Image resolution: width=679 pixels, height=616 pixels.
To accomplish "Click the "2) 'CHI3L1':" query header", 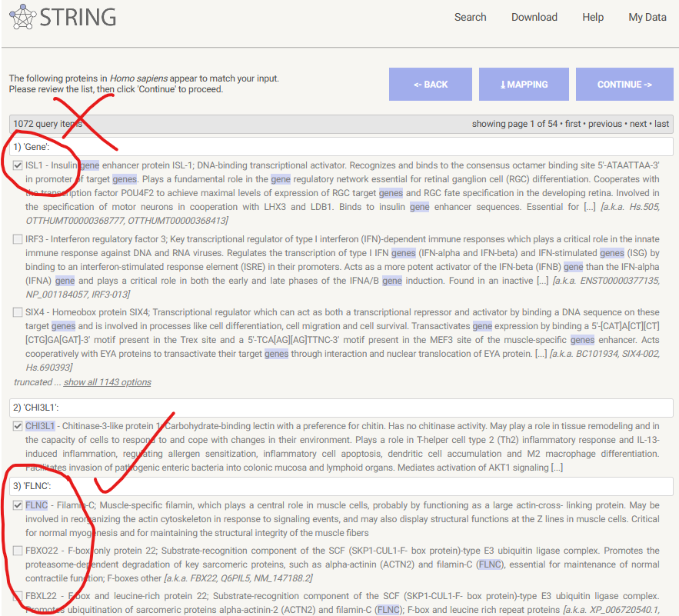I will 341,408.
